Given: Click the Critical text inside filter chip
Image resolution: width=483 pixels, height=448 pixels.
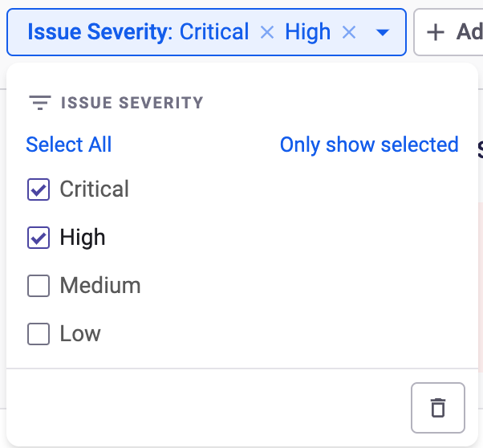Looking at the screenshot, I should 214,32.
